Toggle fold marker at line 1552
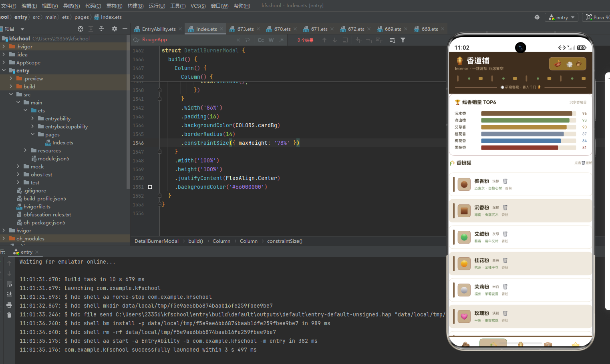The height and width of the screenshot is (364, 610). click(159, 196)
